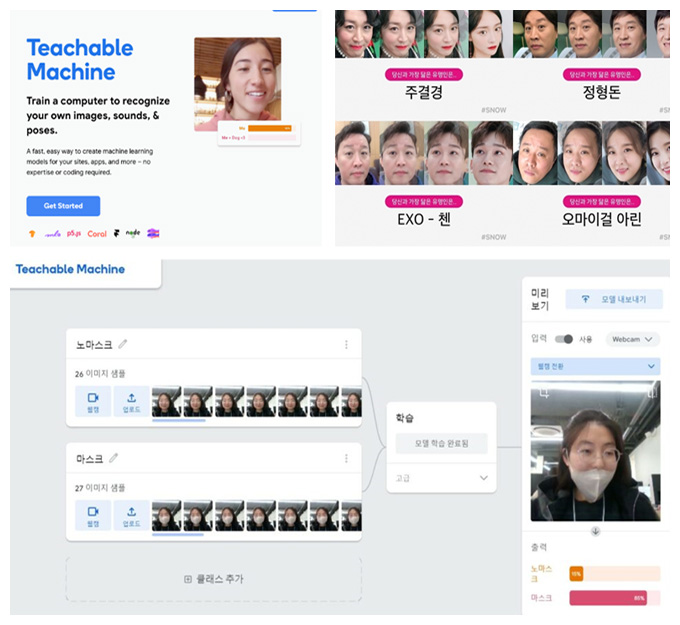Click the node logo icon
Image resolution: width=680 pixels, height=625 pixels.
tap(133, 233)
